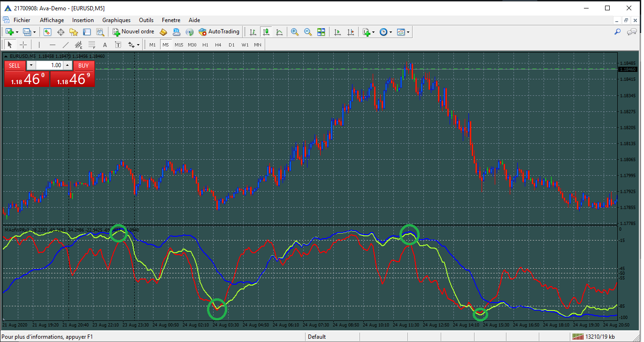Decrease trade volume with down arrow
This screenshot has height=342, width=644.
[31, 65]
